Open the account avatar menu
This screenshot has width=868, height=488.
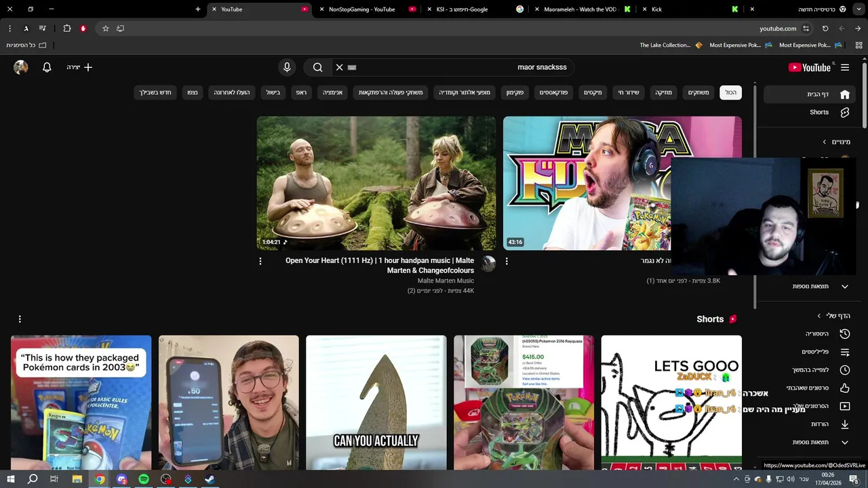tap(21, 67)
